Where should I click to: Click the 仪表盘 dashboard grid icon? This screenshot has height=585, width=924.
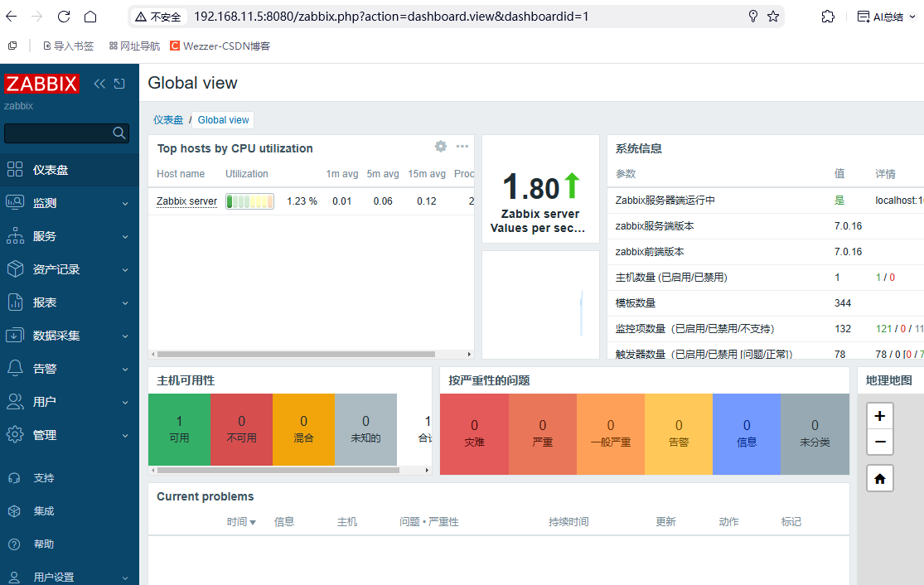15,170
